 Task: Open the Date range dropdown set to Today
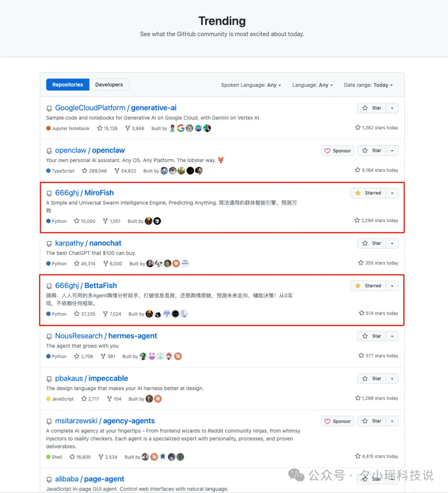point(368,85)
